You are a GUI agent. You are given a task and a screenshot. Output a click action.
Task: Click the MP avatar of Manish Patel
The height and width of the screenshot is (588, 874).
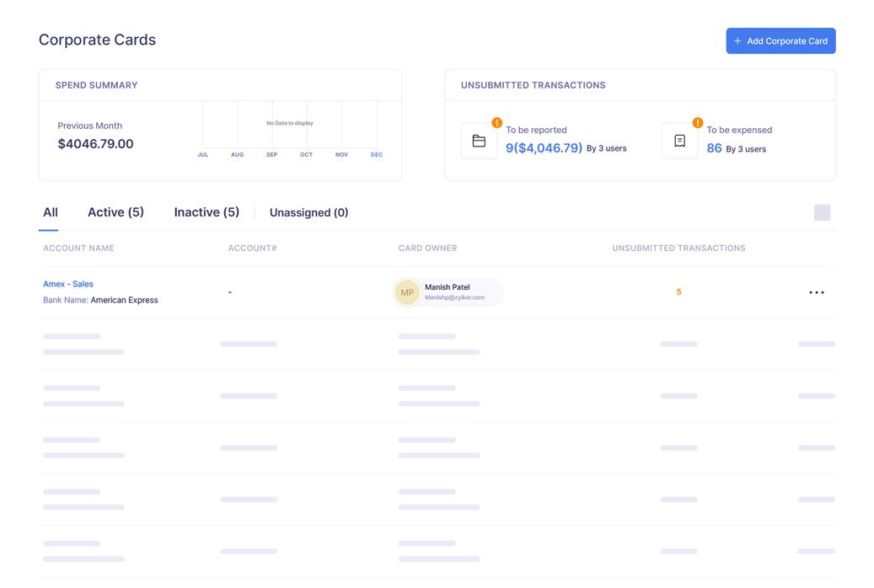407,292
